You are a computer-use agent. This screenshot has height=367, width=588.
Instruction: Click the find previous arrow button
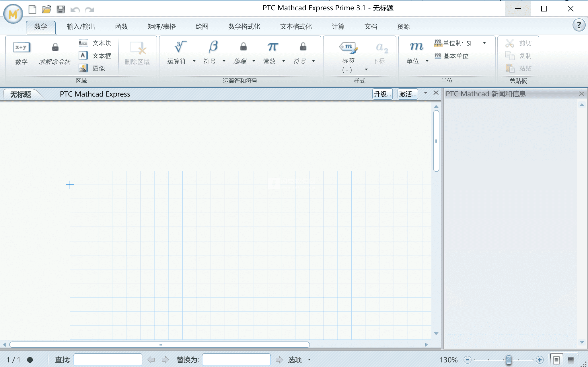(151, 360)
